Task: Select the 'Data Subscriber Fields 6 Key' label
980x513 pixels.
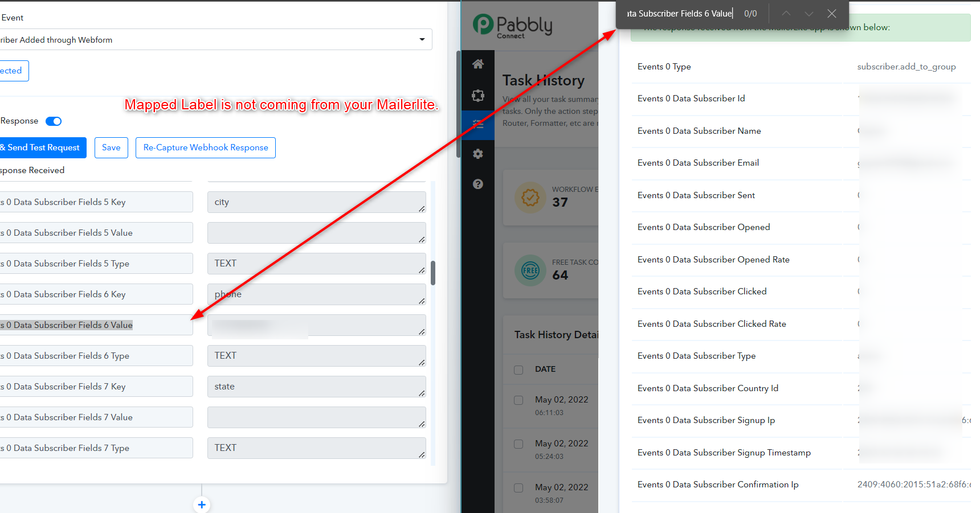Action: [x=96, y=294]
